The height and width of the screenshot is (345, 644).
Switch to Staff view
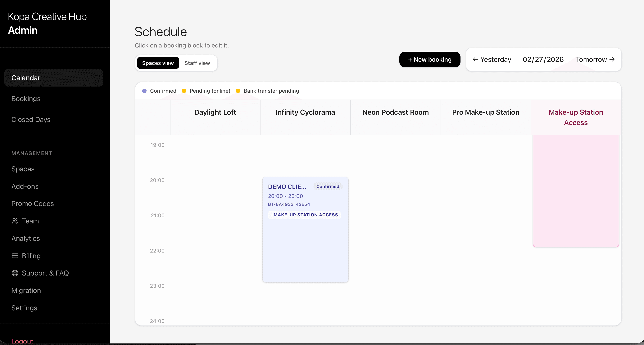[x=197, y=63]
